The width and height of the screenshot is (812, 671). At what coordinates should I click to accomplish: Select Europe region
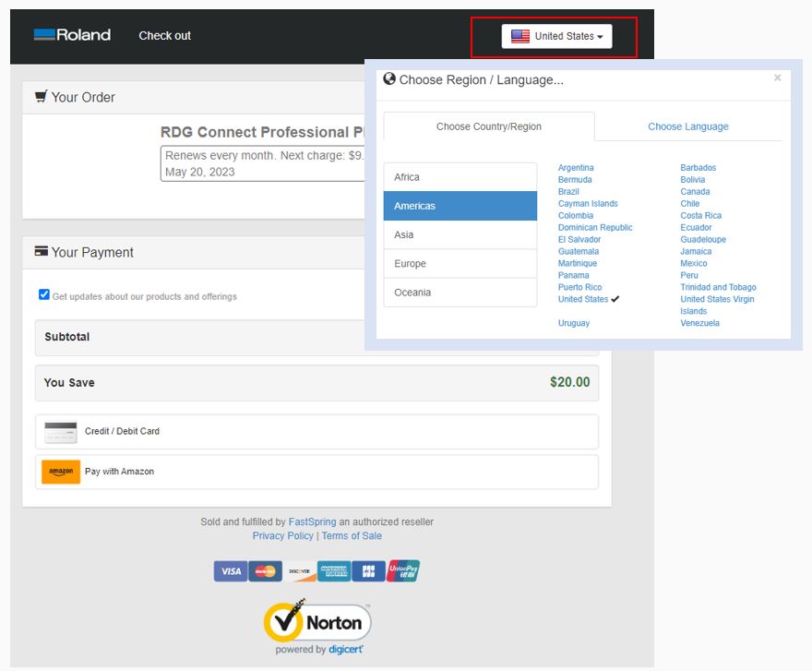(x=460, y=263)
